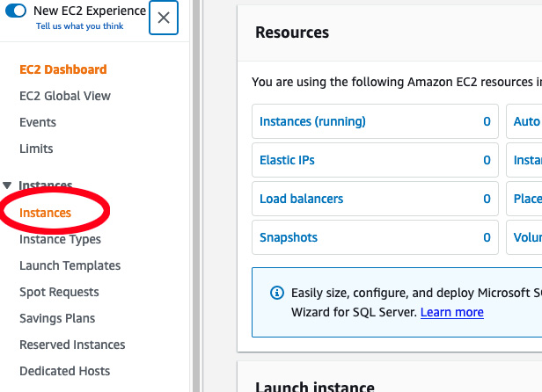Collapse the Instances section triangle
Image resolution: width=542 pixels, height=392 pixels.
7,185
